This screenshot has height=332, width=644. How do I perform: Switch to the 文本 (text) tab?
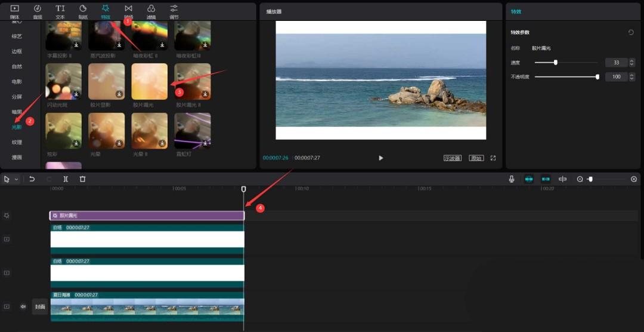(60, 11)
